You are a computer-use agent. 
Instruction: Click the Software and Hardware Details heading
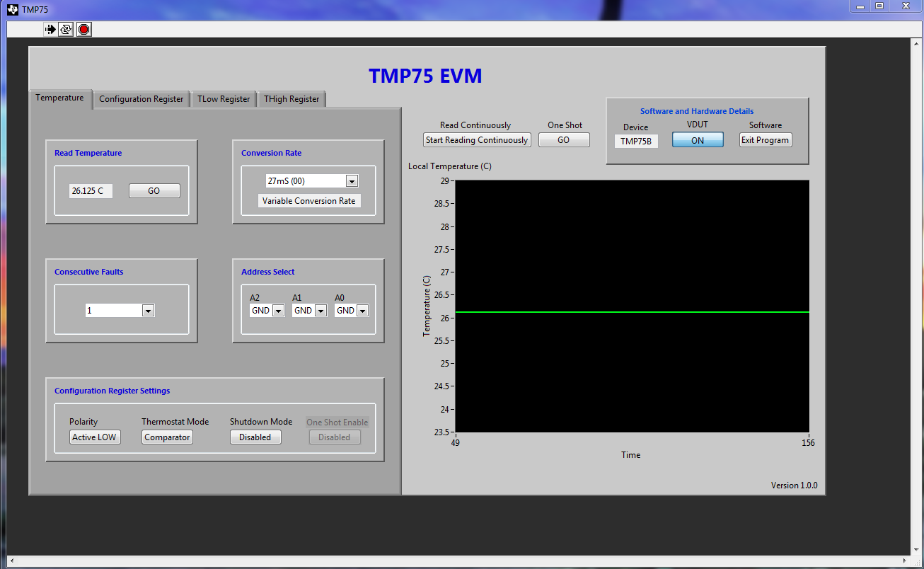click(697, 111)
